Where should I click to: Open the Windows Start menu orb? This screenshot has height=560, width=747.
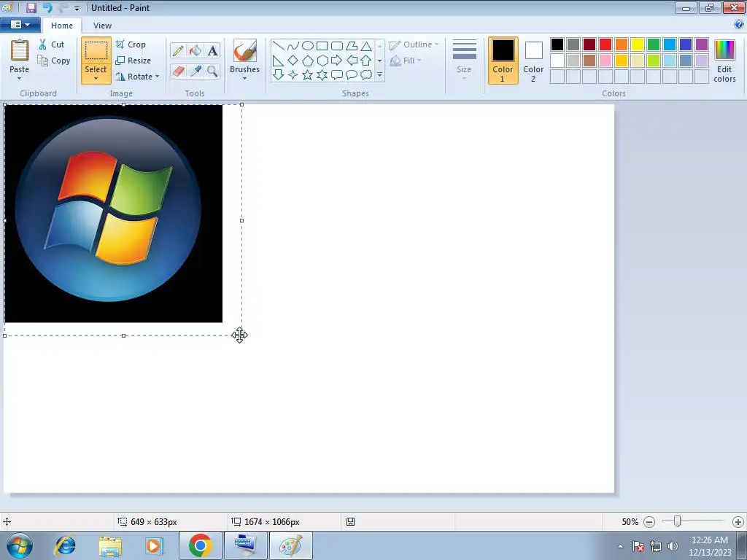[20, 545]
